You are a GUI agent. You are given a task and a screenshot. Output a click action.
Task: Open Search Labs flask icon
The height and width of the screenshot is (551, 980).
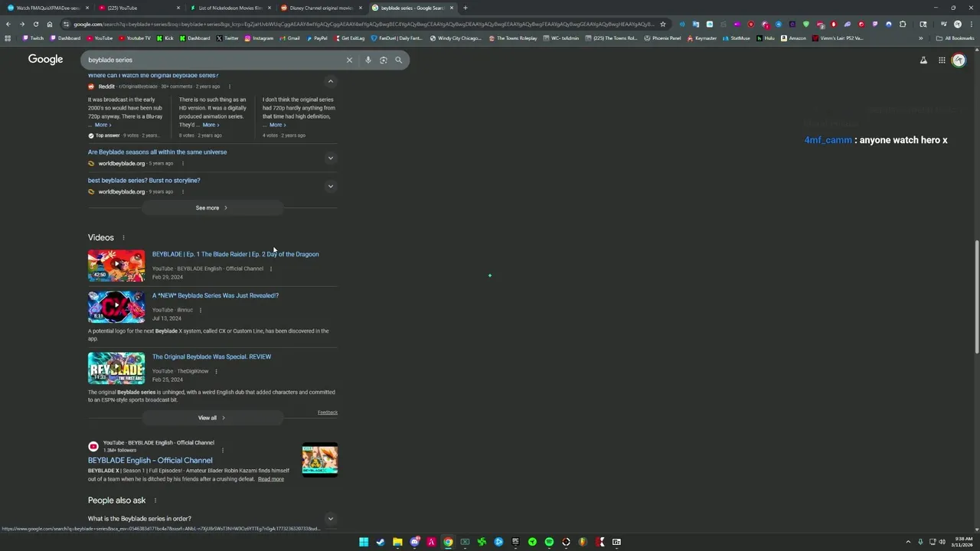pyautogui.click(x=923, y=60)
